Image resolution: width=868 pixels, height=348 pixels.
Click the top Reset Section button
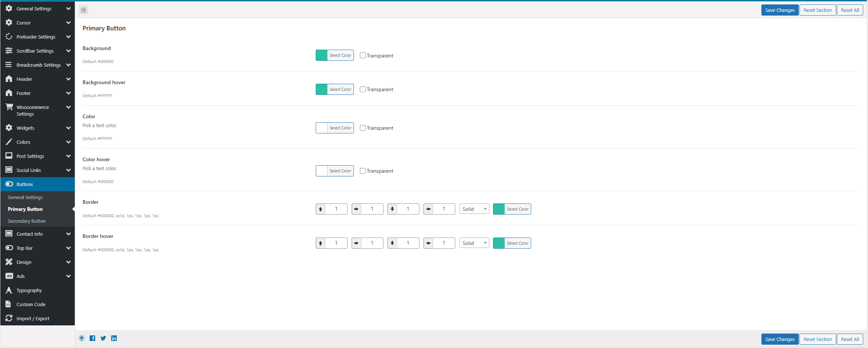pos(817,10)
